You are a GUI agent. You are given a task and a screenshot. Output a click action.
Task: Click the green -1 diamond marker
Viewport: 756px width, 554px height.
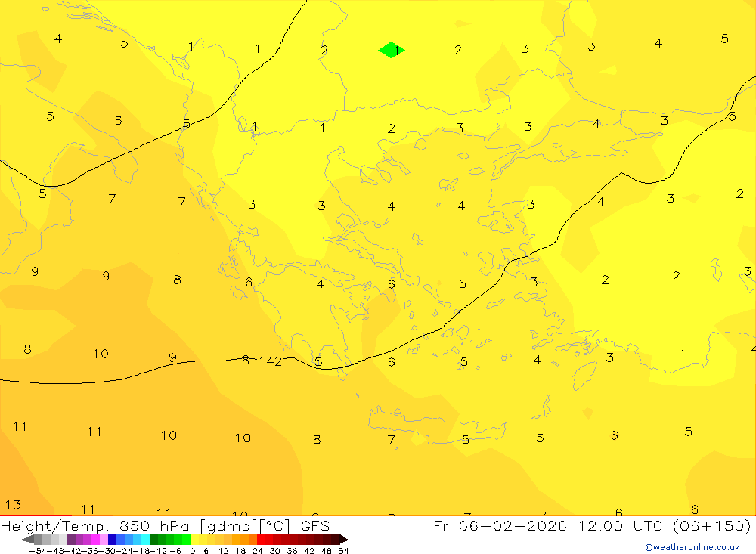coord(392,50)
